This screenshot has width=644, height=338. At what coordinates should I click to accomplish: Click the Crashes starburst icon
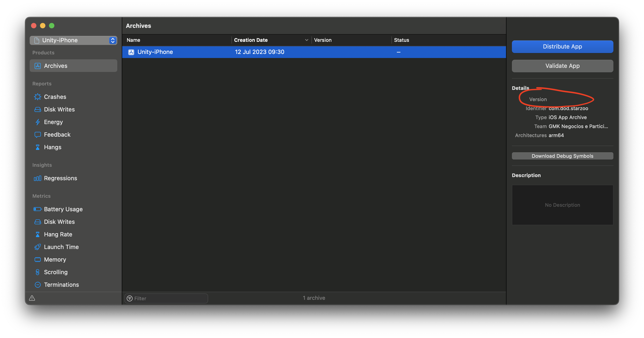coord(38,97)
